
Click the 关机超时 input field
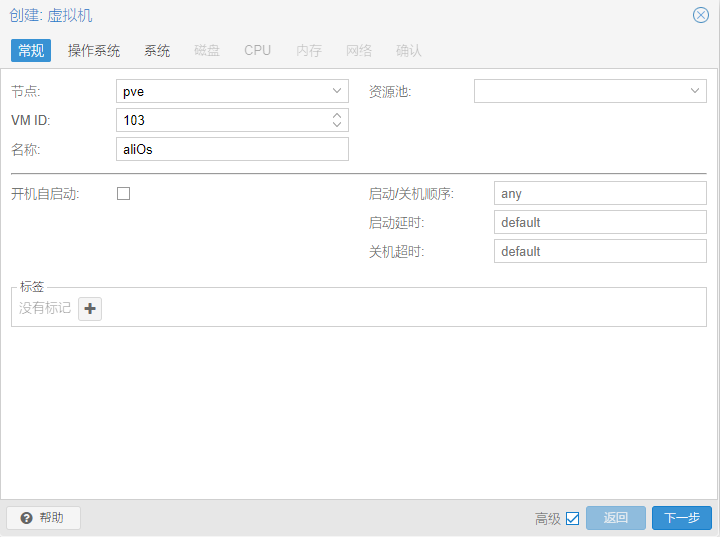point(600,251)
